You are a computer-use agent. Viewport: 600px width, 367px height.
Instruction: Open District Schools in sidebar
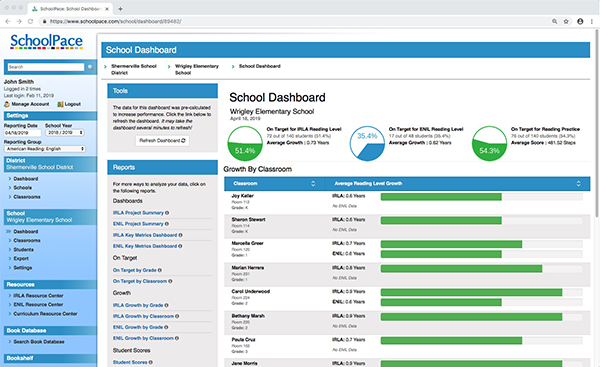click(23, 188)
